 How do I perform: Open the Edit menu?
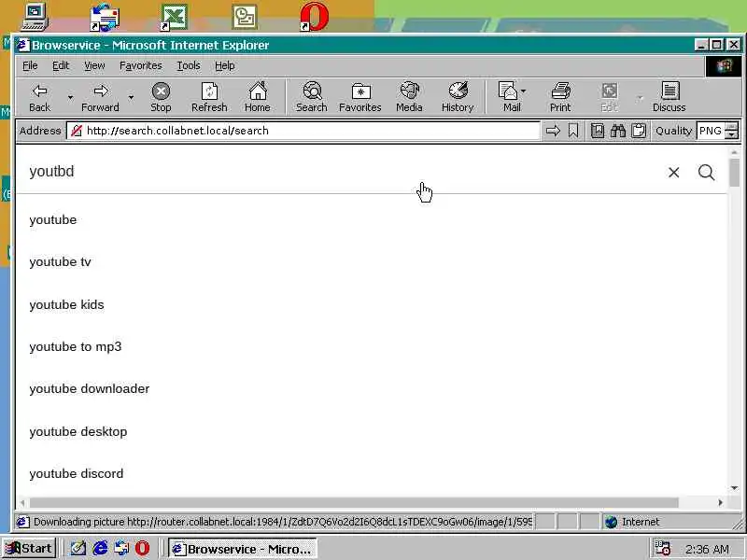tap(61, 65)
